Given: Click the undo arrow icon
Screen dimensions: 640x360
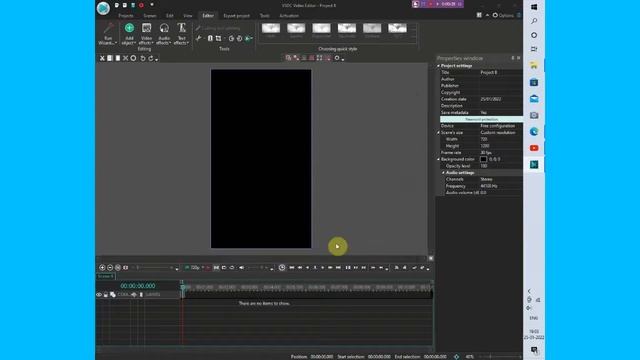Looking at the screenshot, I should 142,58.
